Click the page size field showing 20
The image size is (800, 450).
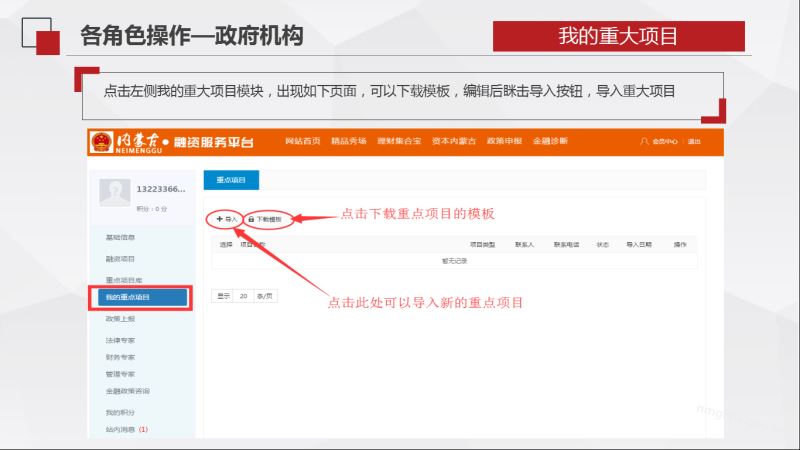coord(244,296)
